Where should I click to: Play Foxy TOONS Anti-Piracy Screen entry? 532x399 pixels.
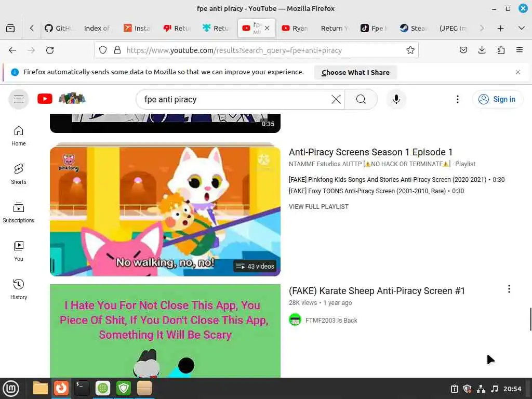coord(376,191)
